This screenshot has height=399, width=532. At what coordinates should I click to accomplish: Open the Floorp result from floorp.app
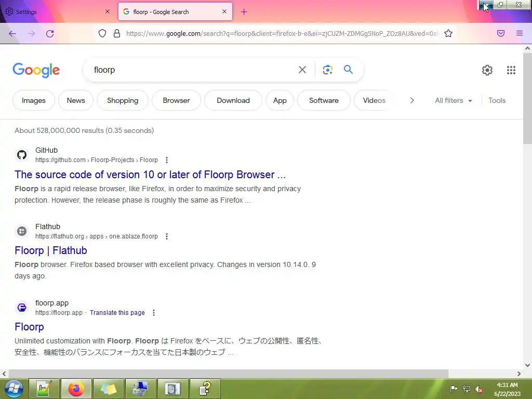(29, 327)
